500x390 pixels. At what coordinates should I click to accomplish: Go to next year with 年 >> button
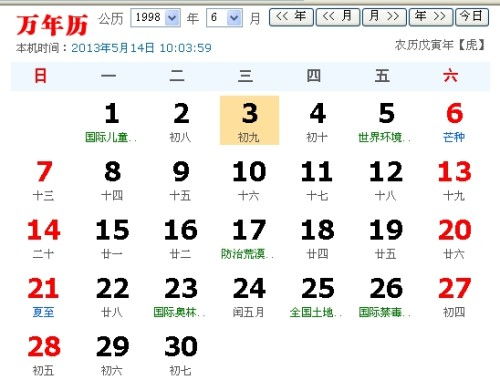[431, 17]
